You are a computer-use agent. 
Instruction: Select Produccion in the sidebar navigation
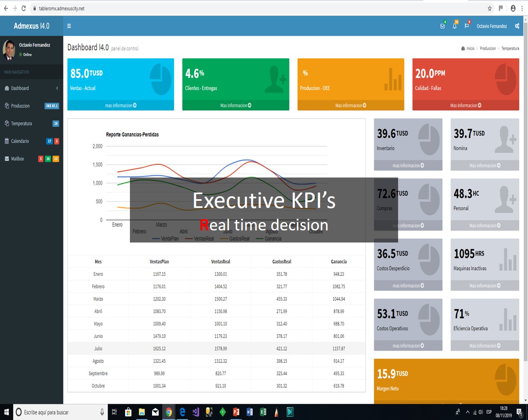pos(20,106)
